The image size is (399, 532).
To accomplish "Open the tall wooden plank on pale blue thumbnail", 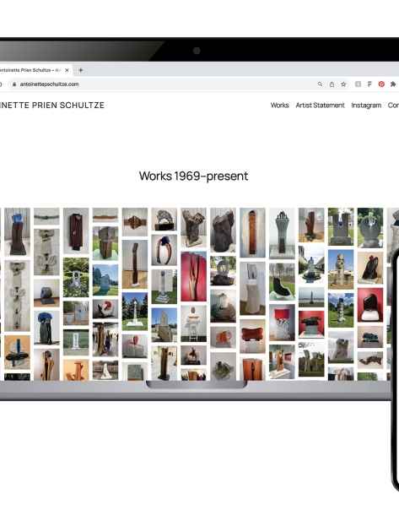I will (x=252, y=233).
